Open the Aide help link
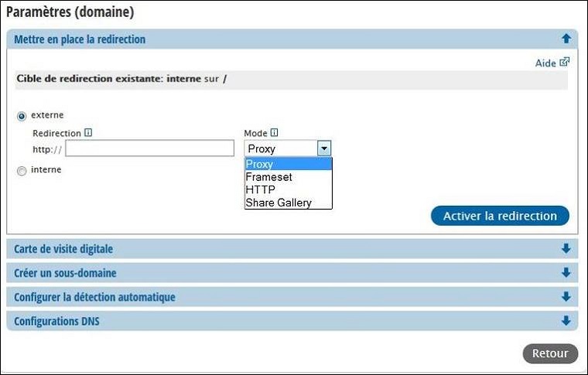 coord(545,63)
